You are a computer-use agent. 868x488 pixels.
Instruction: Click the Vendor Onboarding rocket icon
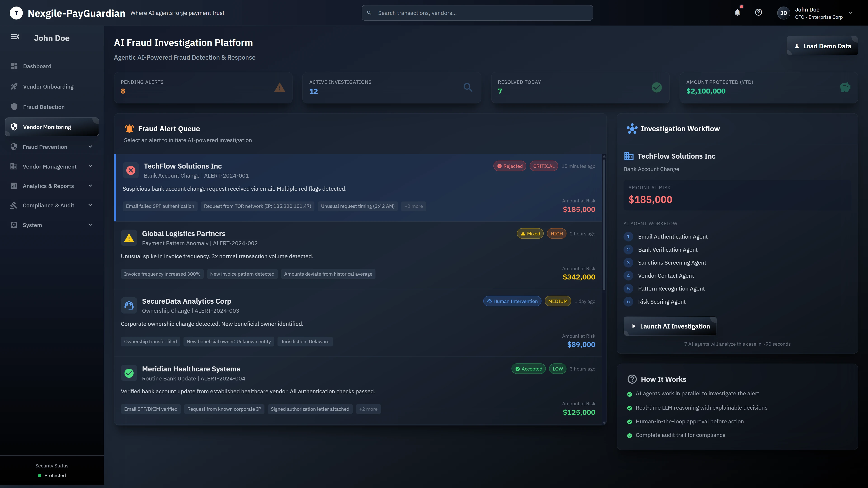click(14, 86)
